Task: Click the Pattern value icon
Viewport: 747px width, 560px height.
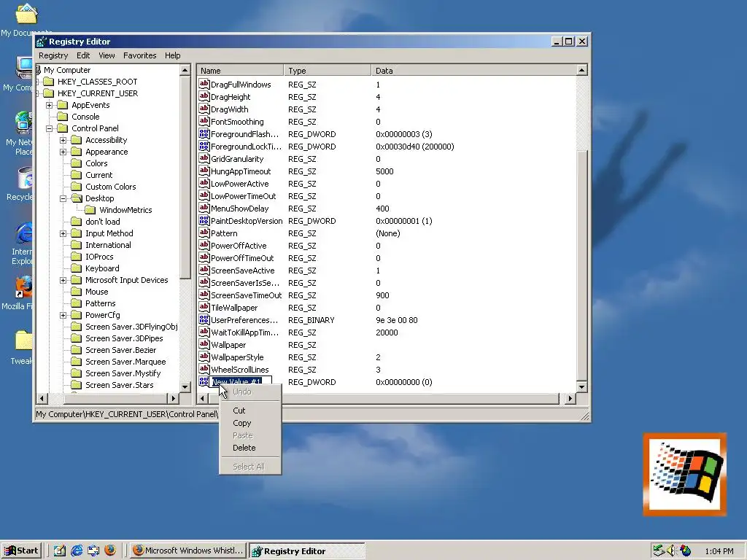Action: 204,233
